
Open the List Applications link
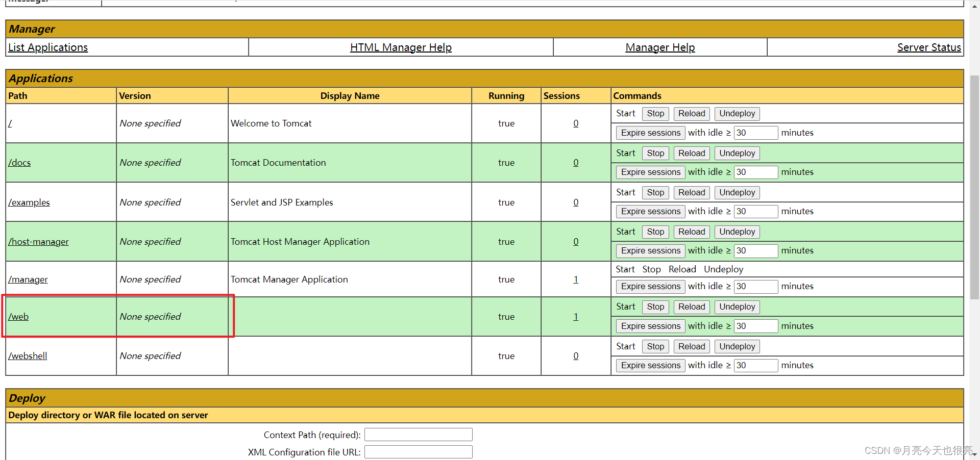[48, 47]
